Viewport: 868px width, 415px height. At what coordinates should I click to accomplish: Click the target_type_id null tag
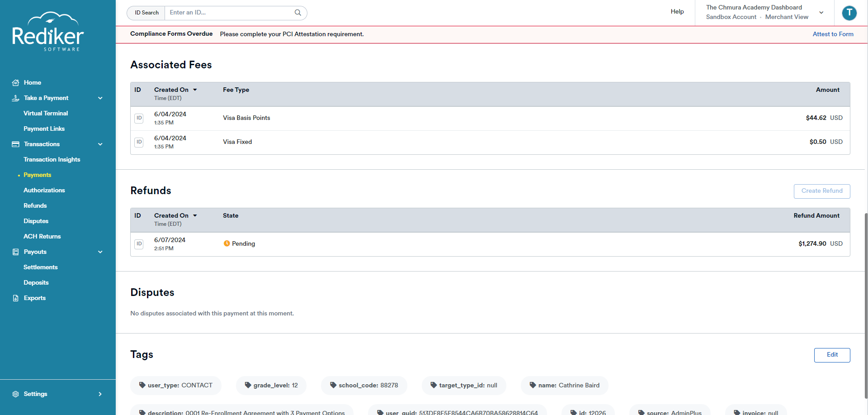point(464,386)
